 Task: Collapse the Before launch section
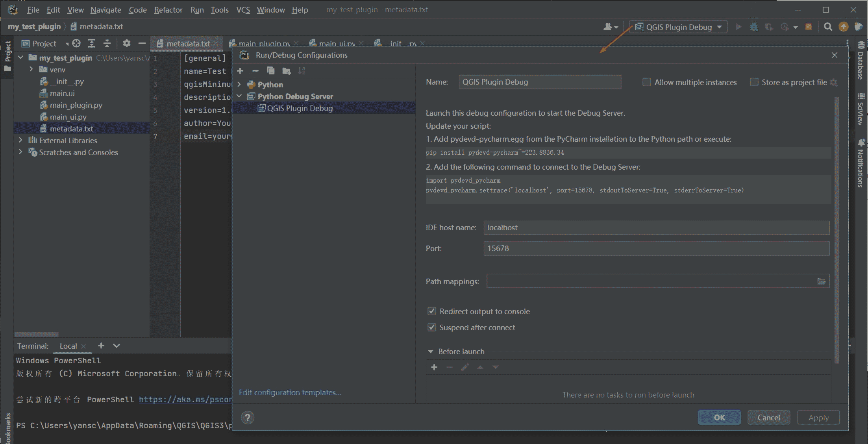tap(430, 351)
